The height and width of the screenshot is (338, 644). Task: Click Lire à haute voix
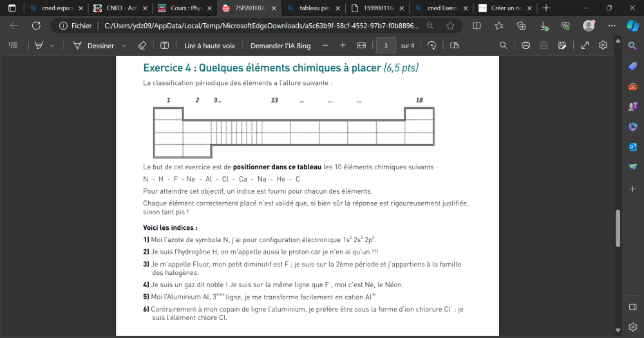[x=209, y=46]
